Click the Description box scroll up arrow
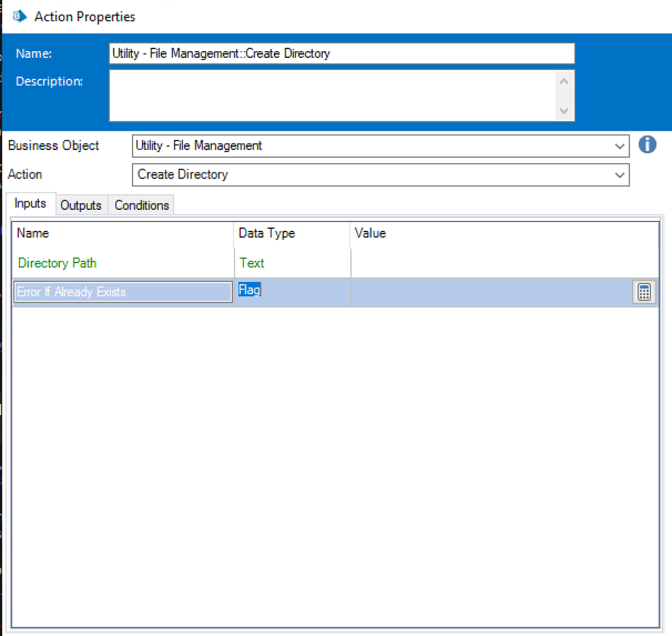Image resolution: width=672 pixels, height=636 pixels. click(x=564, y=81)
